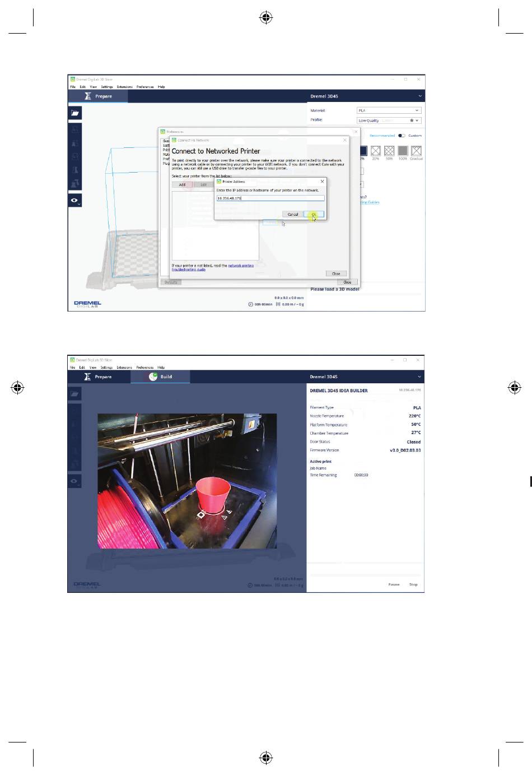
Task: Click the Filament Type value PLA in the Build screenshot
Action: click(x=417, y=408)
